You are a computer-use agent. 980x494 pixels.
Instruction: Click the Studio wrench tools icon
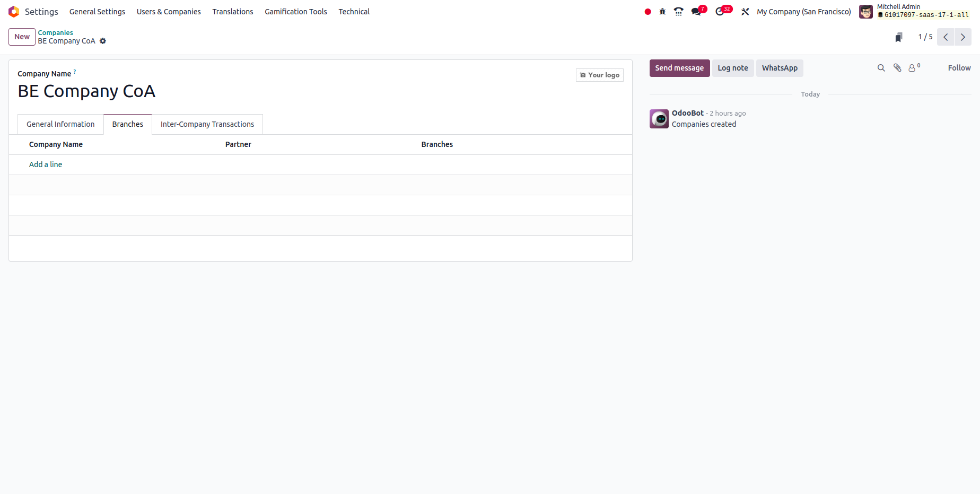tap(745, 12)
